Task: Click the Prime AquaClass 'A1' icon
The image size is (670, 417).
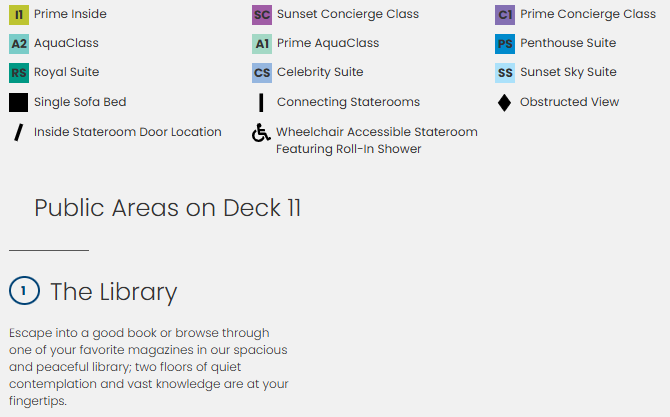Action: [262, 44]
